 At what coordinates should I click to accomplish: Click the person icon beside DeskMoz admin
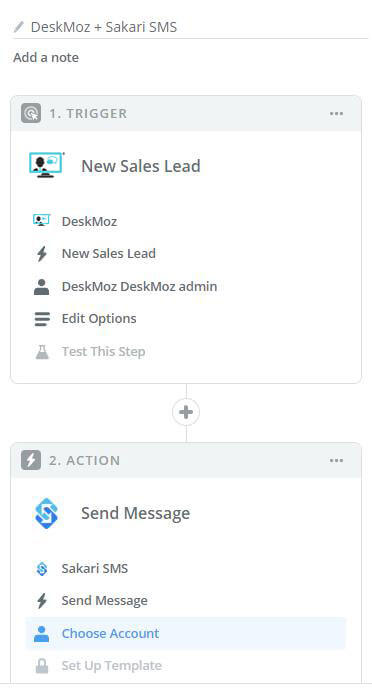pos(42,287)
